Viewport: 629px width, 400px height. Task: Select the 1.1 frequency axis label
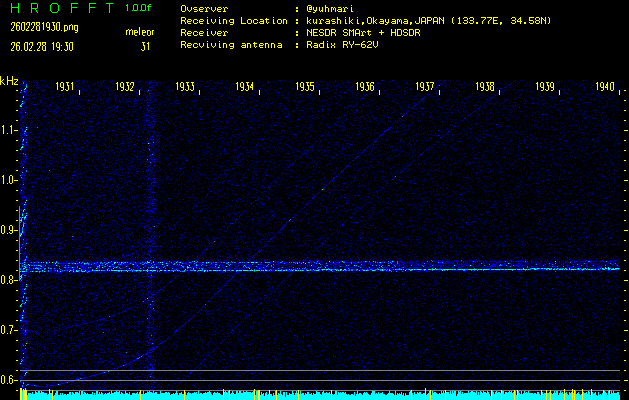(x=9, y=130)
